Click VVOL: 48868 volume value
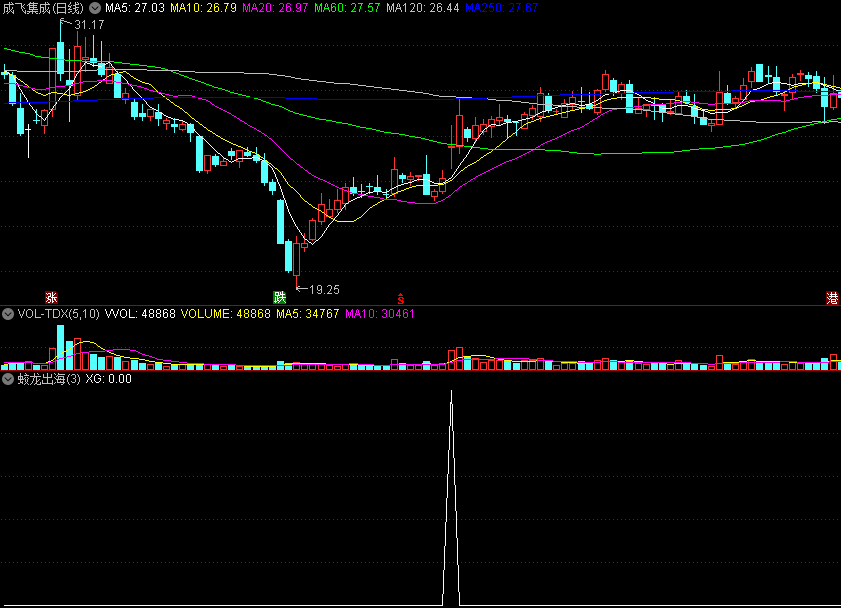The height and width of the screenshot is (608, 841). pos(140,314)
